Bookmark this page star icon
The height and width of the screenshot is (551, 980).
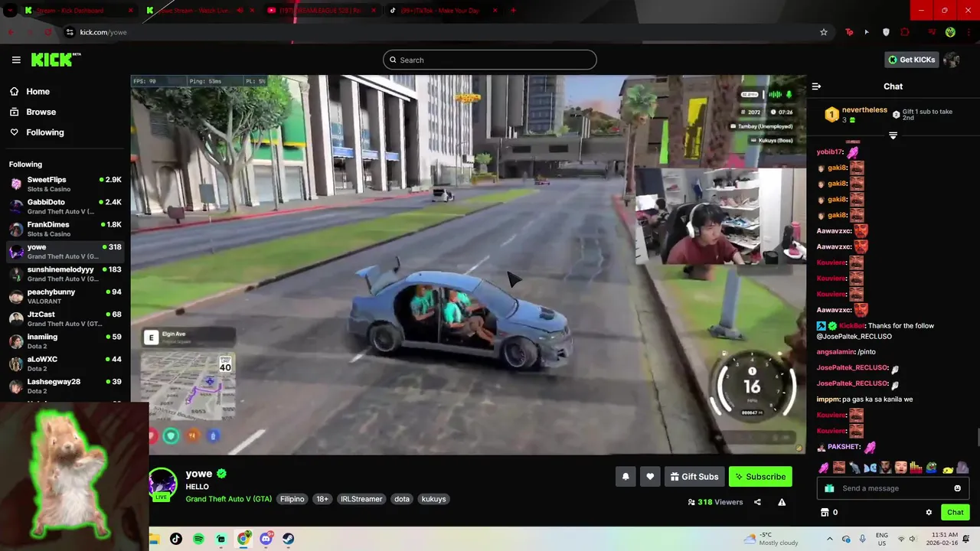[x=824, y=32]
